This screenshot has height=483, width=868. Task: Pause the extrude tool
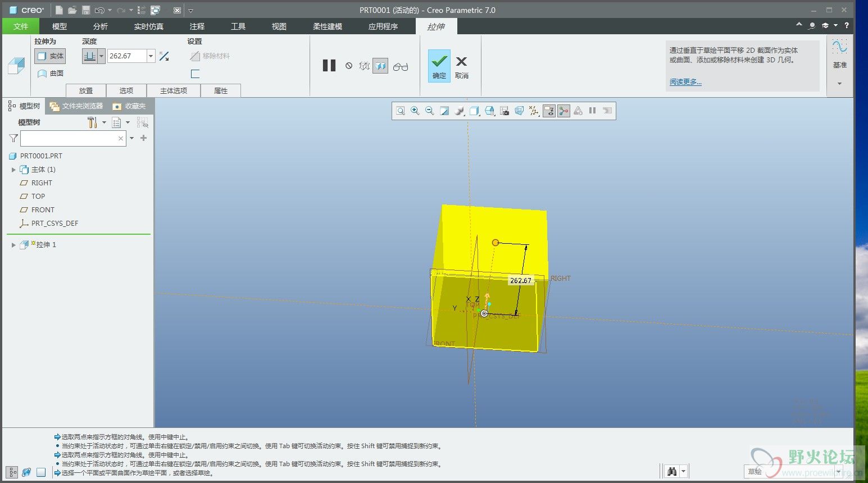pyautogui.click(x=329, y=66)
